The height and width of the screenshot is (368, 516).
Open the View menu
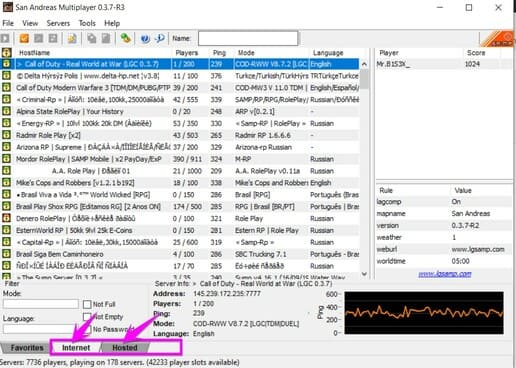[x=30, y=23]
